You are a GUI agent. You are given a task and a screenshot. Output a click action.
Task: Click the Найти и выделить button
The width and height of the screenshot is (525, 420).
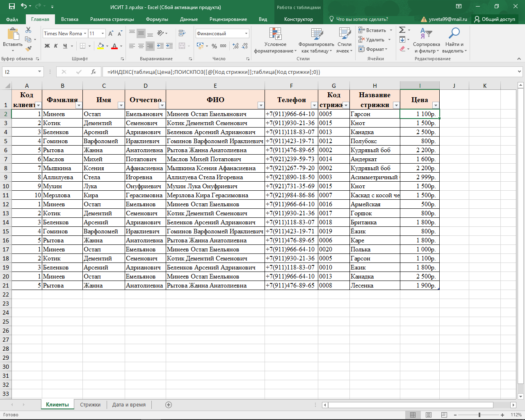coord(454,40)
